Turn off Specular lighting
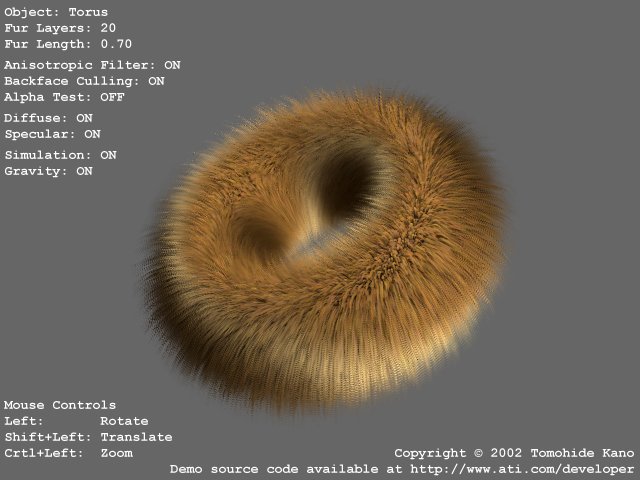Image resolution: width=640 pixels, height=480 pixels. click(x=52, y=134)
